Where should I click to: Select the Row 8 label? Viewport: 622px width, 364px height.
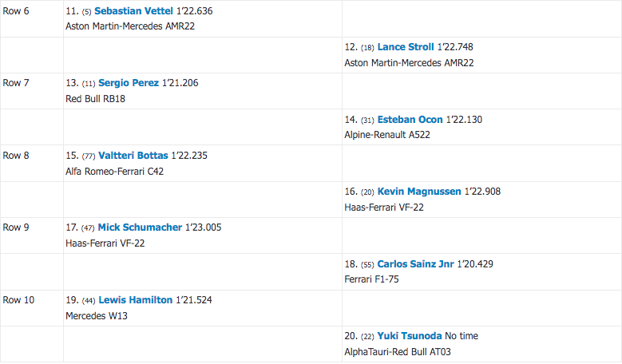16,156
